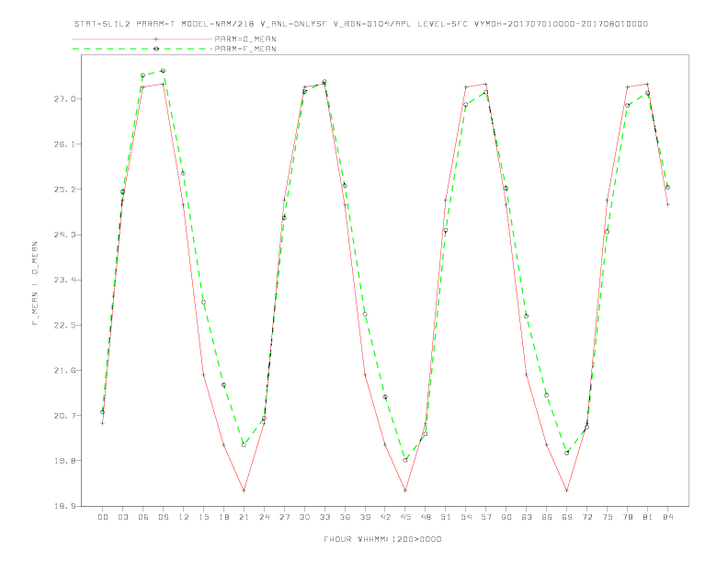Click the green dashed line sample in the legend
The image size is (728, 563).
(x=143, y=49)
